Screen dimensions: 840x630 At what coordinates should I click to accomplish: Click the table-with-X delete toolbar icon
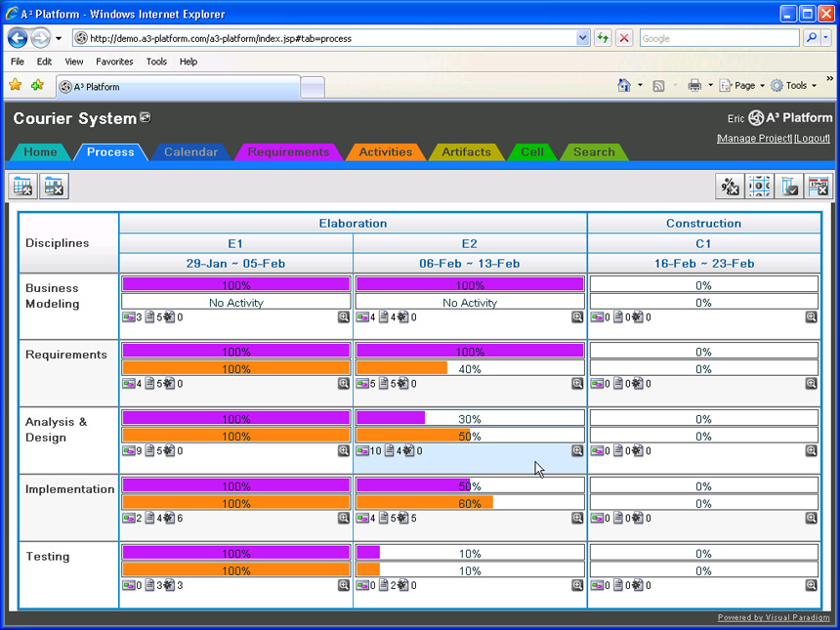54,186
